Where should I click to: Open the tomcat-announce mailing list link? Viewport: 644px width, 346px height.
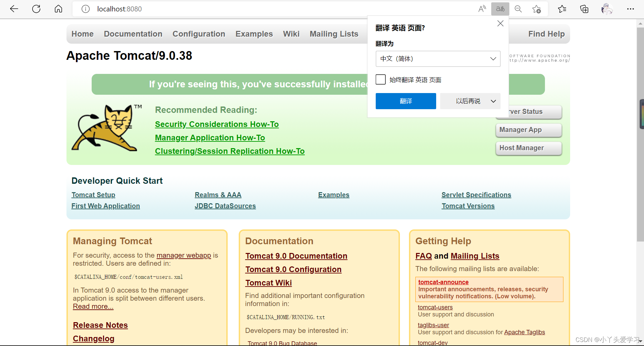(443, 282)
